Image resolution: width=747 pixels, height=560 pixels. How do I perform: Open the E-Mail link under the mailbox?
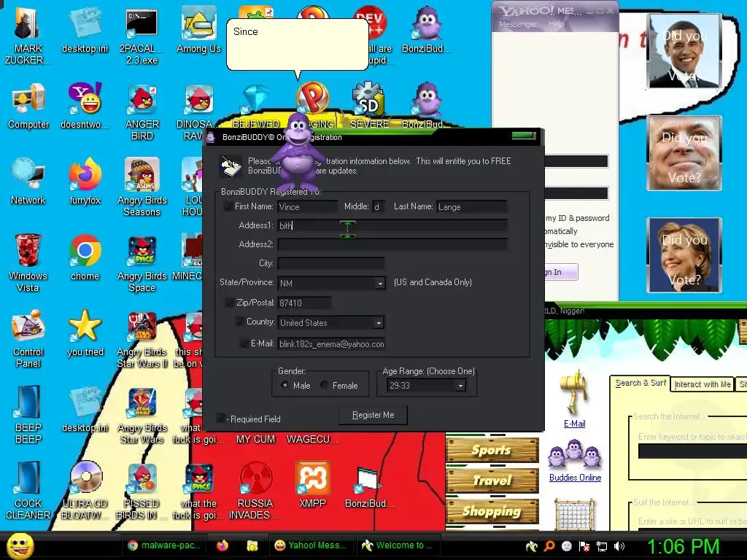click(575, 424)
